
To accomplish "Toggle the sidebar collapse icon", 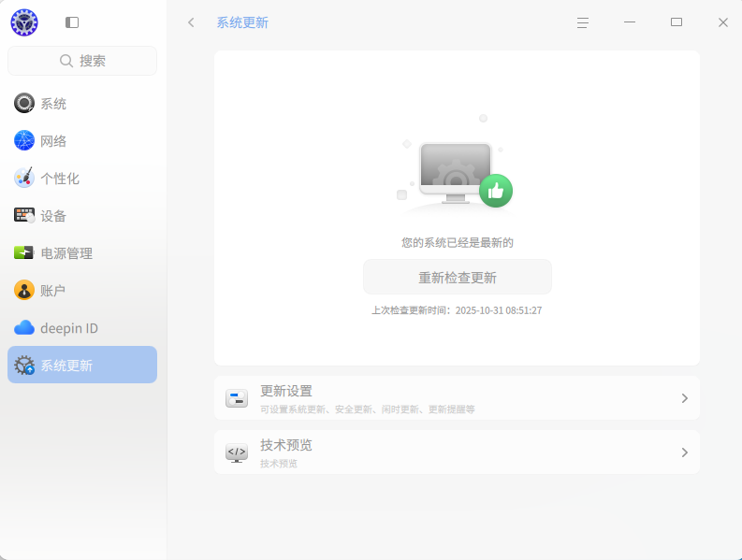I will pos(72,22).
